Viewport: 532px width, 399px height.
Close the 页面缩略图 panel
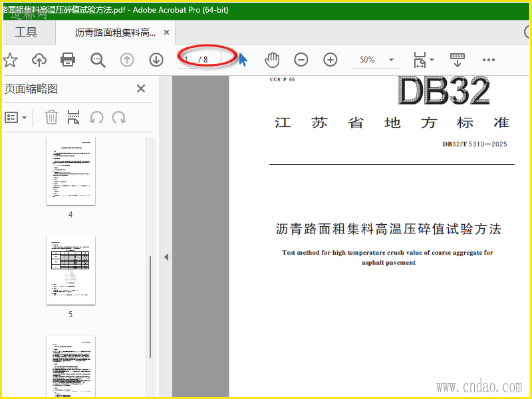click(141, 88)
